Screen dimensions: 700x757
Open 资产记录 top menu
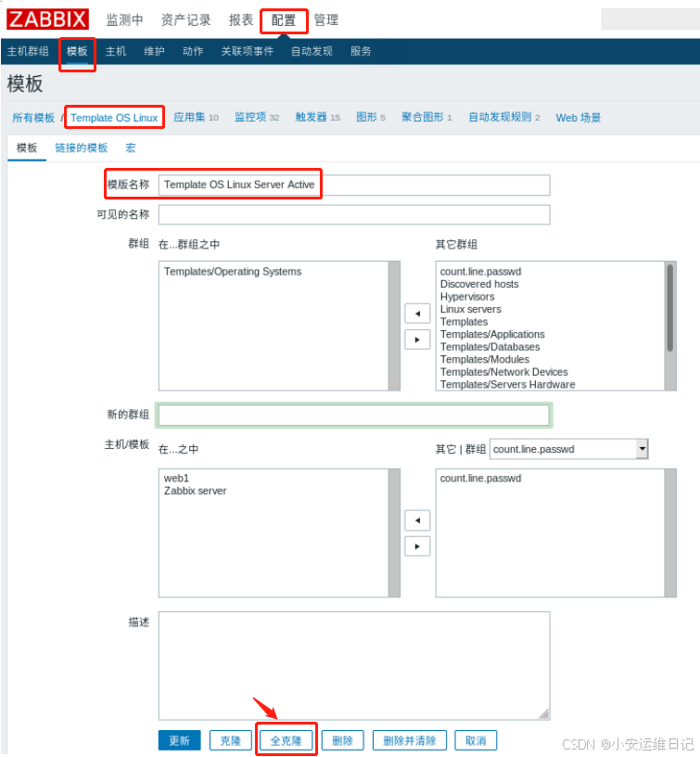click(185, 20)
